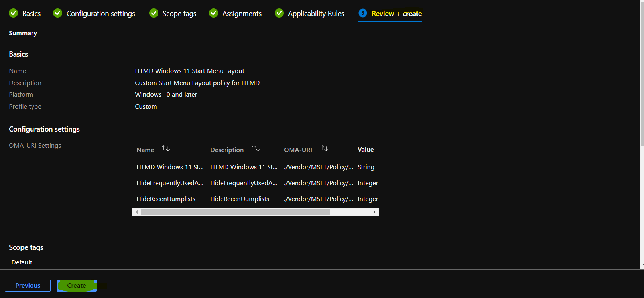The image size is (644, 298).
Task: Sort by OMA-URI using the arrows icon
Action: click(x=324, y=149)
